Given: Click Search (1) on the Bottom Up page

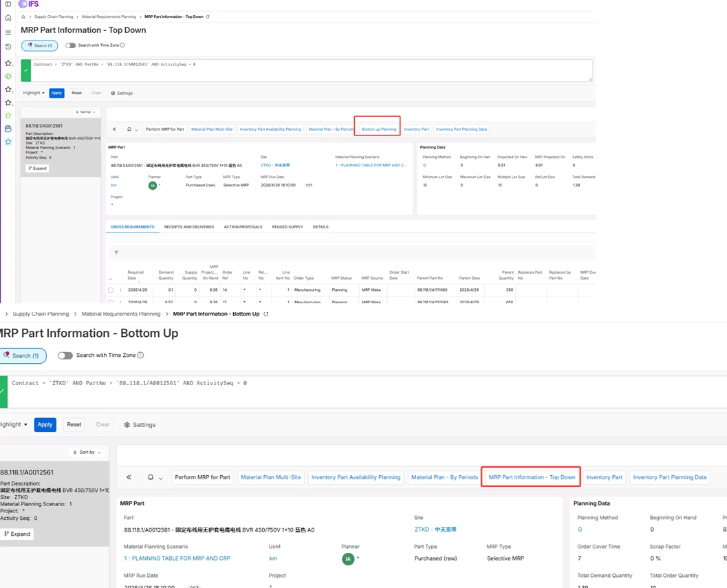Looking at the screenshot, I should pos(22,356).
